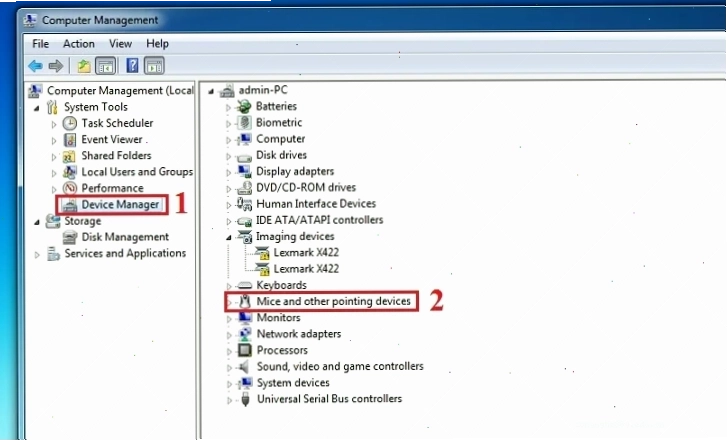Select the Processors label
The width and height of the screenshot is (727, 441).
coord(282,350)
